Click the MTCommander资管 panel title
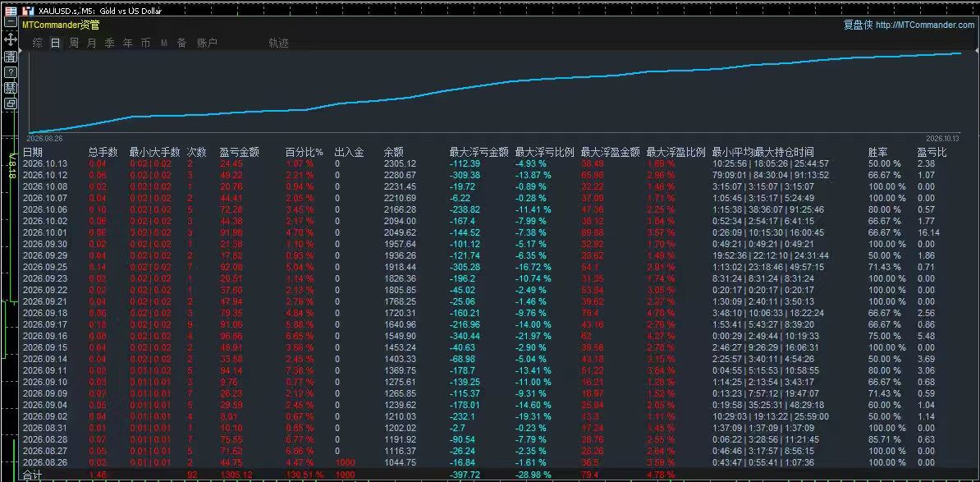Viewport: 980px width, 482px height. pyautogui.click(x=61, y=25)
